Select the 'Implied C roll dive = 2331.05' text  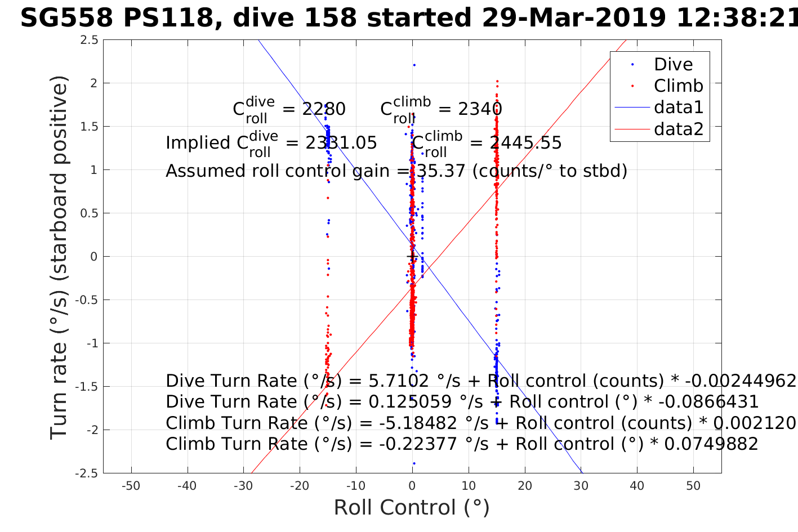tap(271, 144)
